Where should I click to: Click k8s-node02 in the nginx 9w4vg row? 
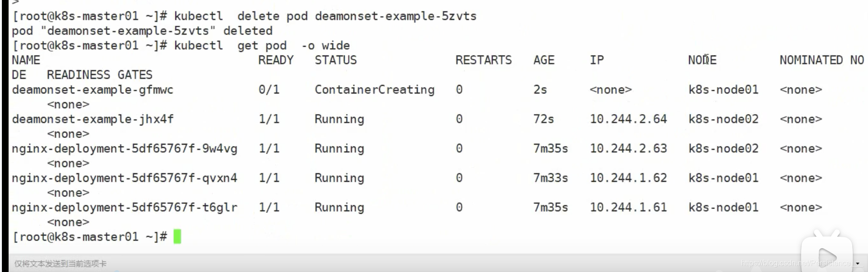(x=723, y=149)
